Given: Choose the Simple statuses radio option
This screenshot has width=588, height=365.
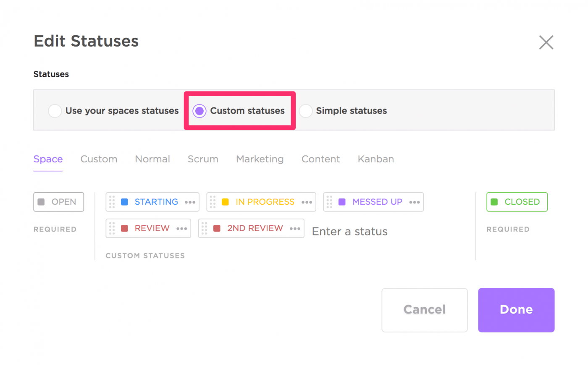Looking at the screenshot, I should click(x=306, y=111).
